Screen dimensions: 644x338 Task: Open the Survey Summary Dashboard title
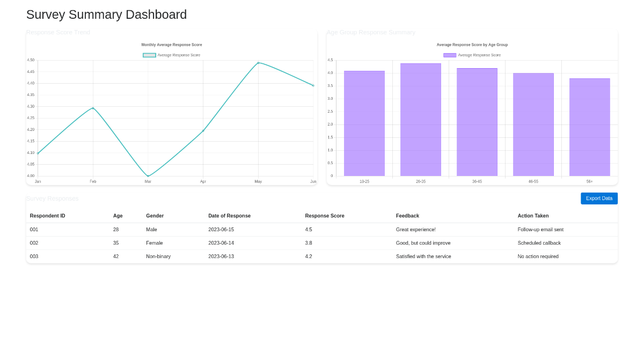[106, 14]
